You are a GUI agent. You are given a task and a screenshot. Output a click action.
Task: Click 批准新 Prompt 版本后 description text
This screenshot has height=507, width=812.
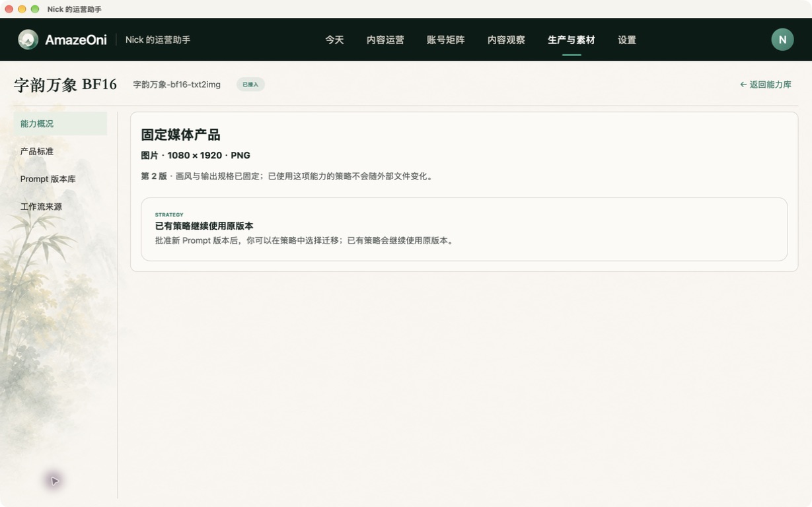point(306,240)
